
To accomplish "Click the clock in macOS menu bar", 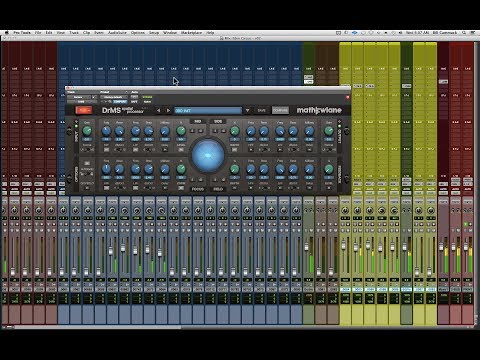I will point(417,33).
